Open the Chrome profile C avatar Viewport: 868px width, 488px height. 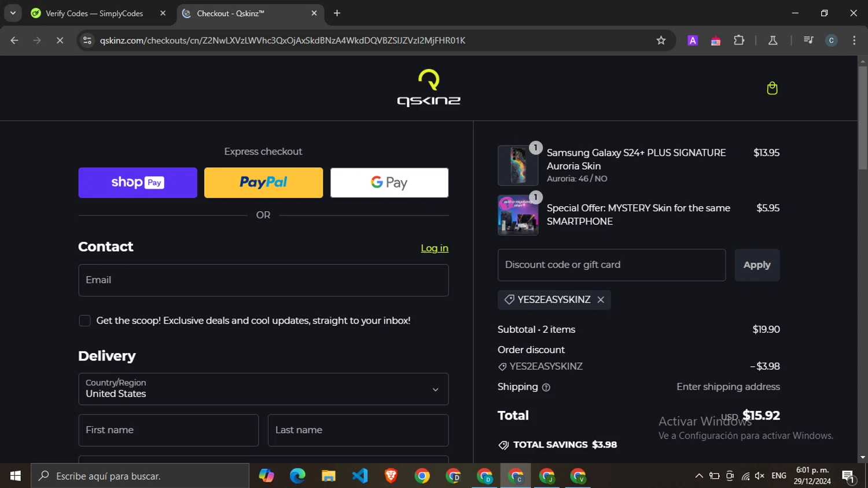click(x=832, y=41)
